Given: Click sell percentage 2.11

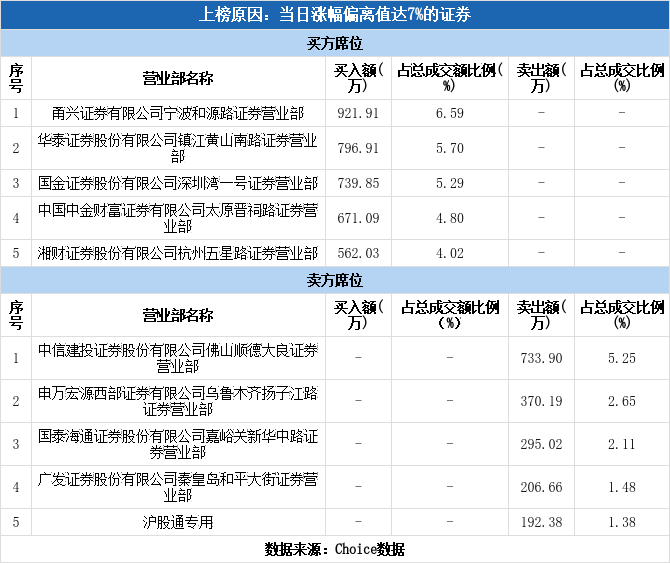Looking at the screenshot, I should tap(622, 444).
